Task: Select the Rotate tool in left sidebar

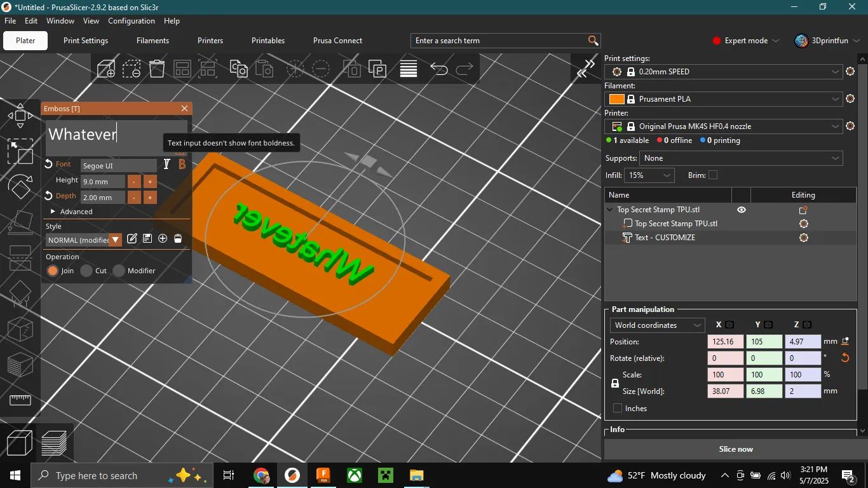Action: (20, 187)
